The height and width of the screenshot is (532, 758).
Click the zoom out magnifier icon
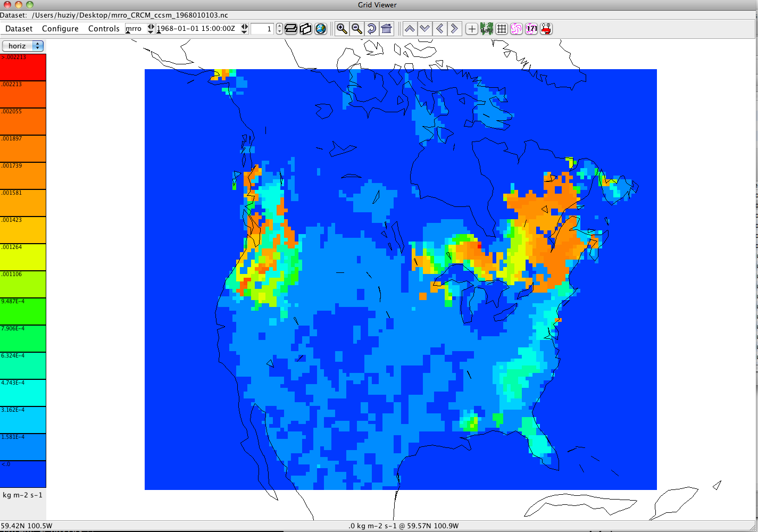pos(357,29)
